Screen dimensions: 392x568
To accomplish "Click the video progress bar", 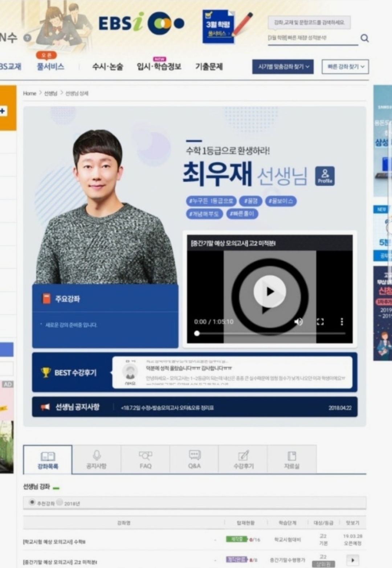I will (x=270, y=333).
